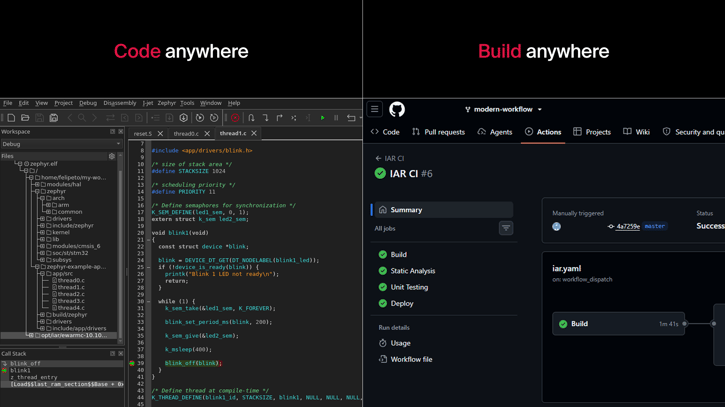Open the J-jet menu
Image resolution: width=725 pixels, height=407 pixels.
(x=147, y=103)
